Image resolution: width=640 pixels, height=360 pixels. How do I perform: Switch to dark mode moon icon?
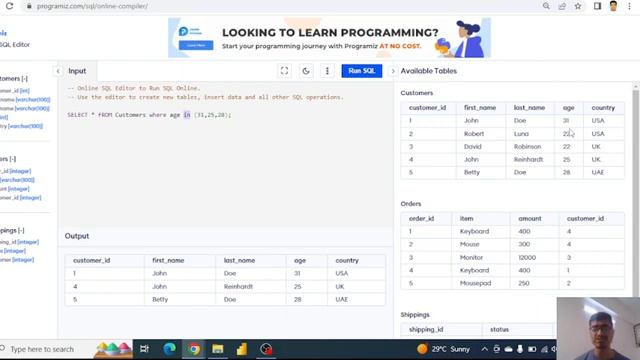(306, 71)
